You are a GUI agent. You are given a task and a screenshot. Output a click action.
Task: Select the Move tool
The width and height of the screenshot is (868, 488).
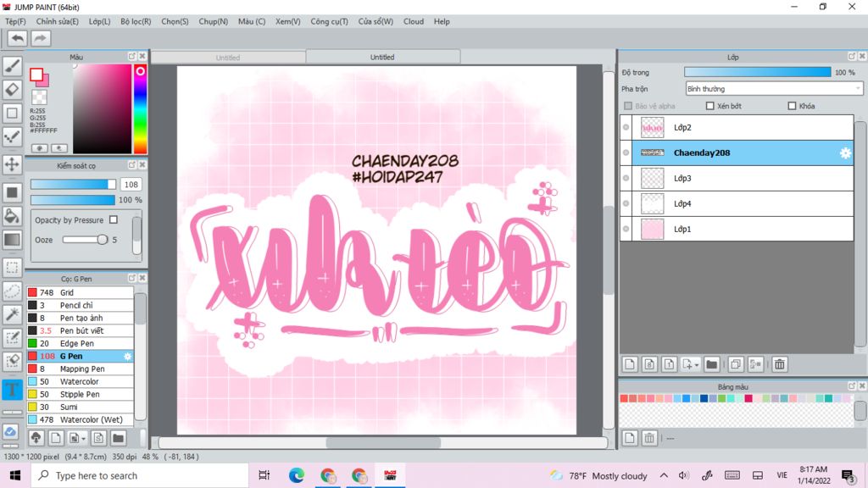point(12,164)
